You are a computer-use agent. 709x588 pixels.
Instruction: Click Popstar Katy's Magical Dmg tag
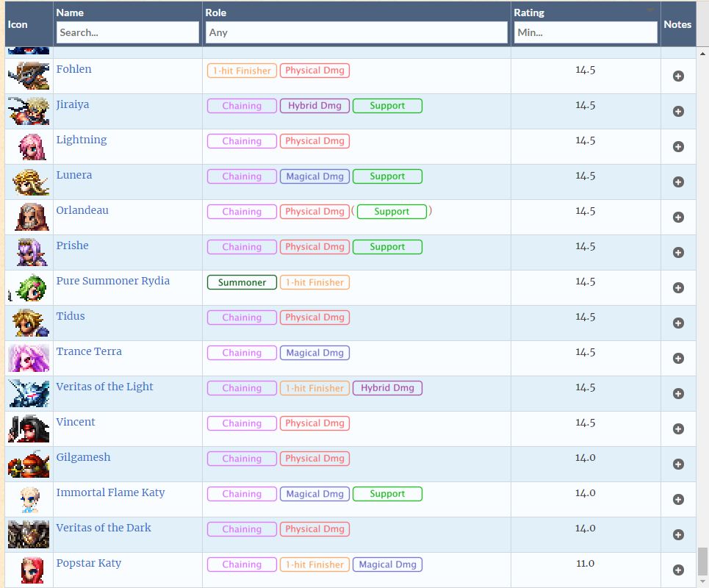click(387, 564)
